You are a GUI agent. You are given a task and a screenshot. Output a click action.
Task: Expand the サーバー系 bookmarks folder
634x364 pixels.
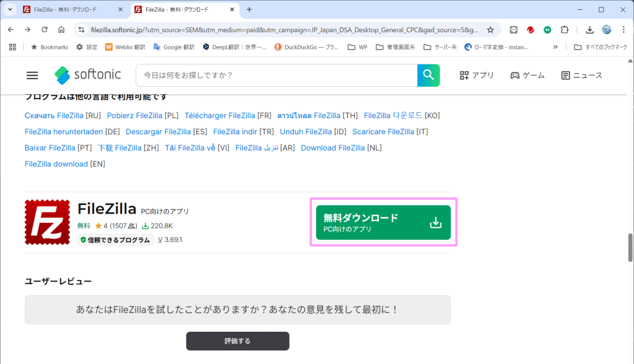[440, 47]
